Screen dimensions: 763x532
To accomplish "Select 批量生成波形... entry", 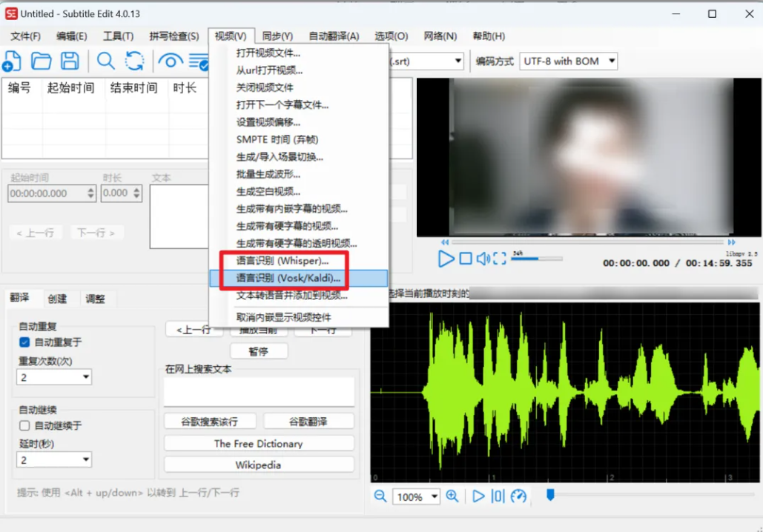I will coord(299,174).
